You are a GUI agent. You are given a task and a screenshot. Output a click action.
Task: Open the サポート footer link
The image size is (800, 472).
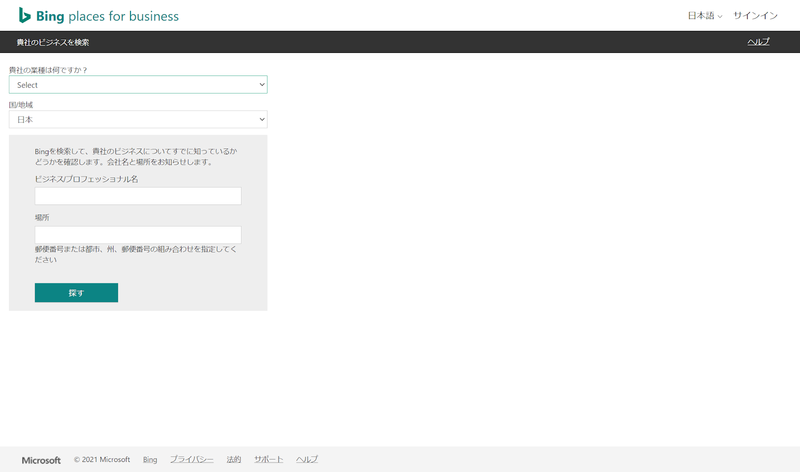click(x=268, y=459)
